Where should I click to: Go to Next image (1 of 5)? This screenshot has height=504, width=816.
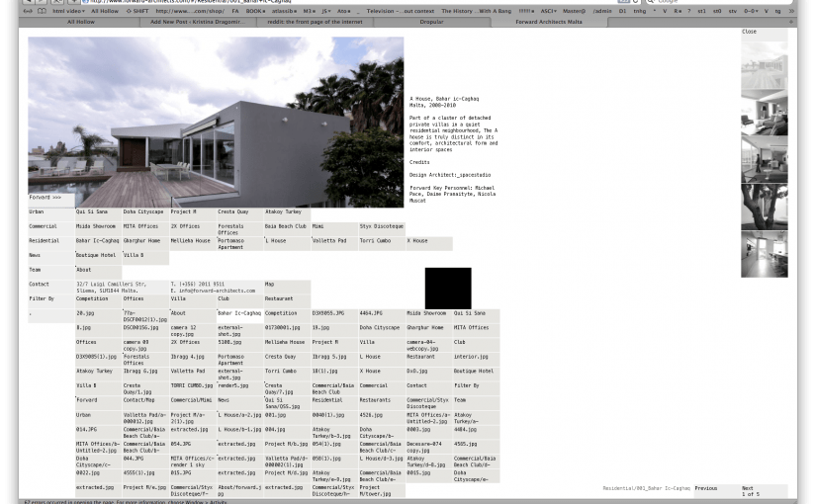coord(764,491)
